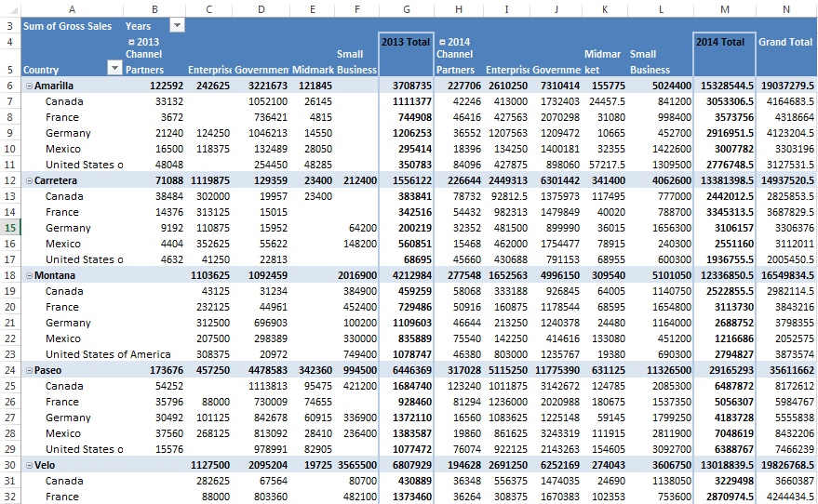Select row 15 header

(10, 228)
